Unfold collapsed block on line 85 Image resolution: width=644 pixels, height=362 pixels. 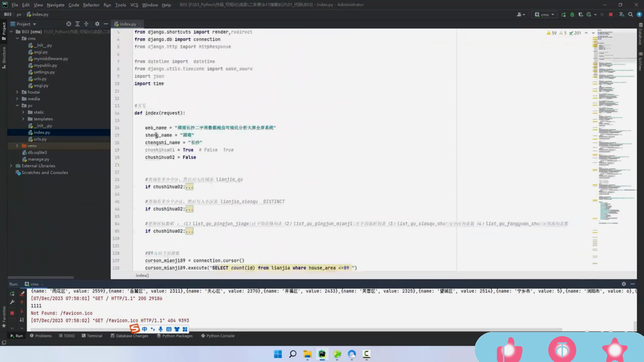pos(190,231)
